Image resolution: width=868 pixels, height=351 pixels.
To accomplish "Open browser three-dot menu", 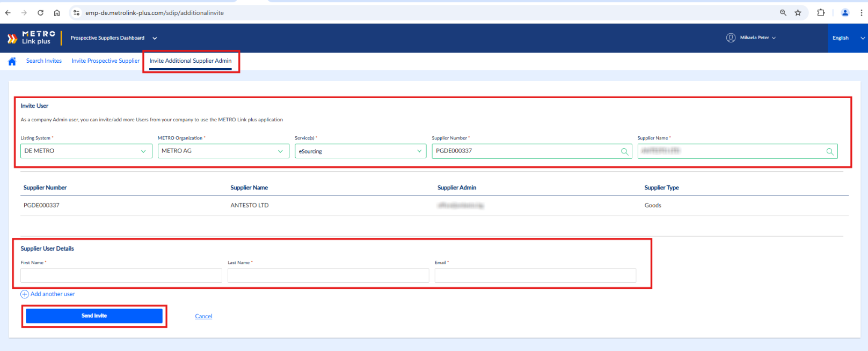I will click(861, 13).
